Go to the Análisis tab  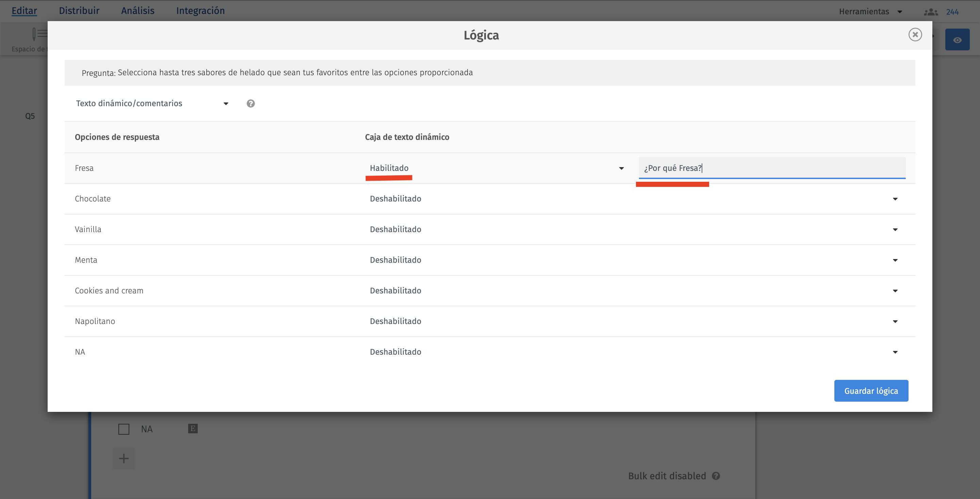(138, 11)
